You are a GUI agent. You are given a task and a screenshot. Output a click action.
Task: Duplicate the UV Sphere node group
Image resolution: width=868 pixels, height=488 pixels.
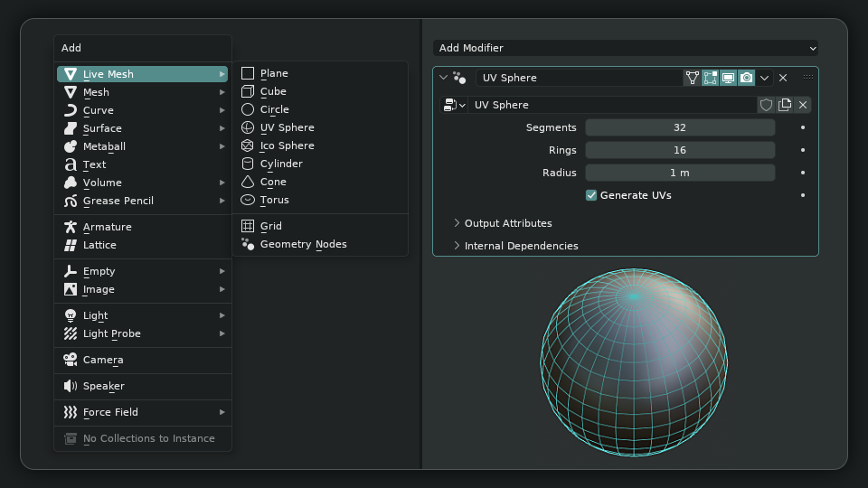tap(785, 105)
